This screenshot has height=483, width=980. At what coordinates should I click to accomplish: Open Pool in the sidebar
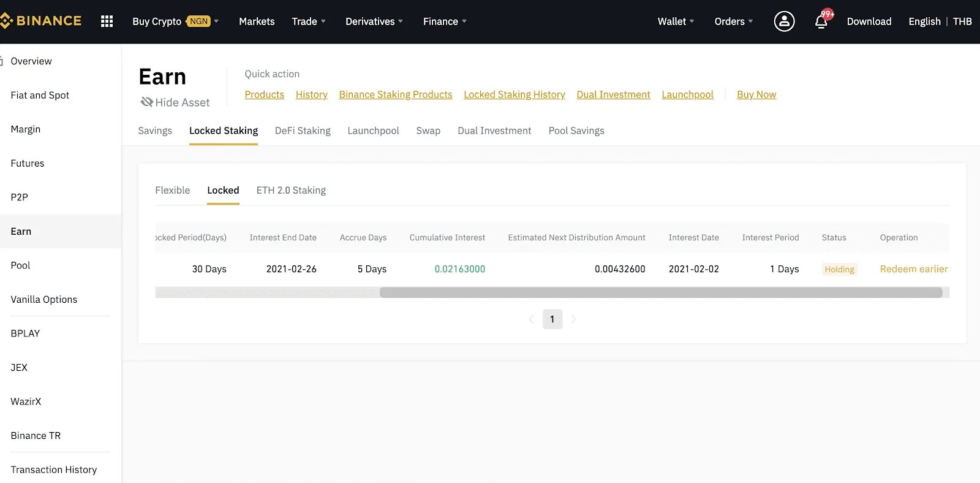point(20,265)
